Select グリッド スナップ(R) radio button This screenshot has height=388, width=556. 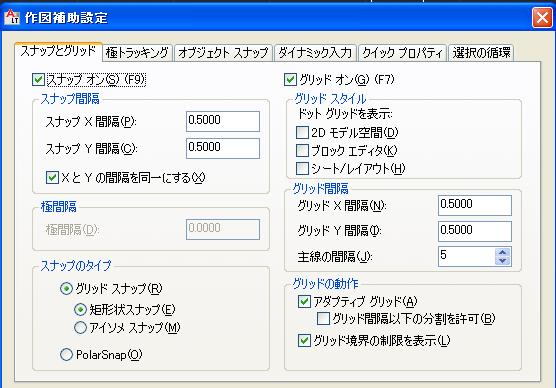coord(66,289)
